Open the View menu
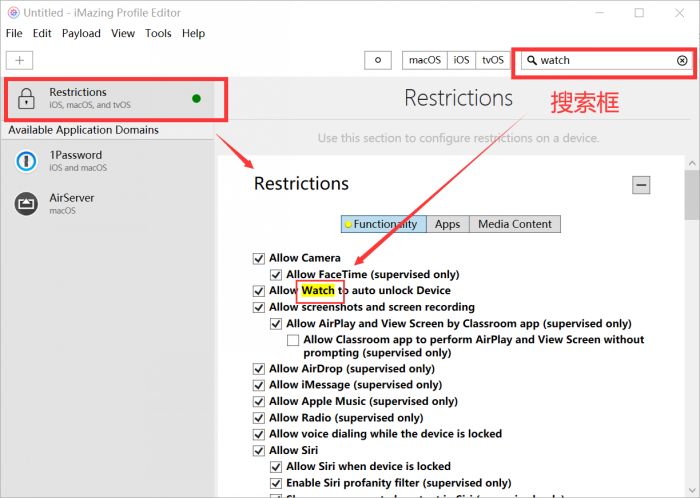Screen dimensions: 700x498 123,33
